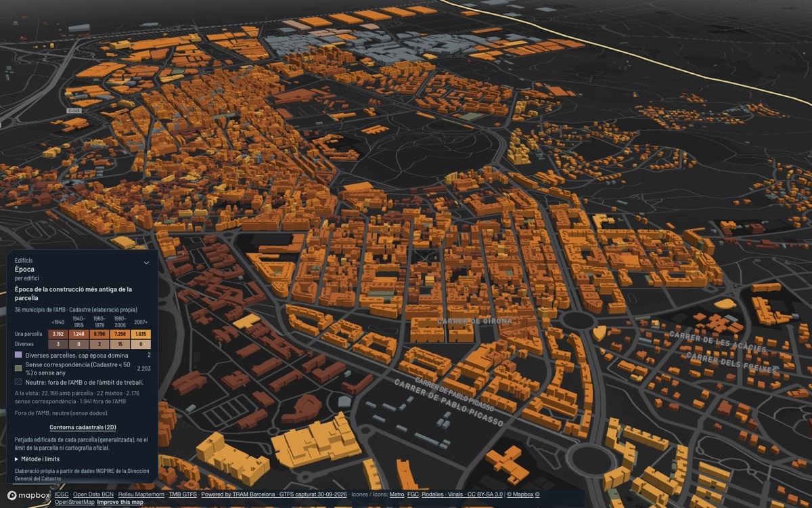Click the purple 'Diverses parcel·les' legend swatch

point(18,355)
